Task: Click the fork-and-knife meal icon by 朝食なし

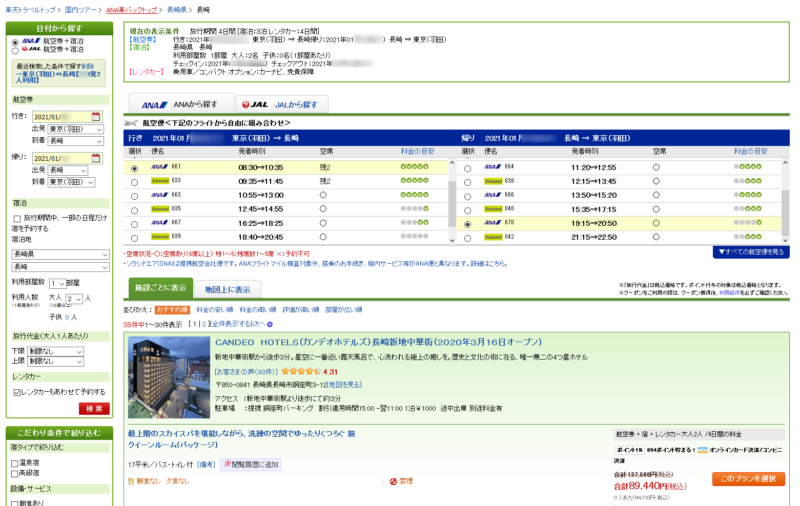Action: click(x=131, y=482)
